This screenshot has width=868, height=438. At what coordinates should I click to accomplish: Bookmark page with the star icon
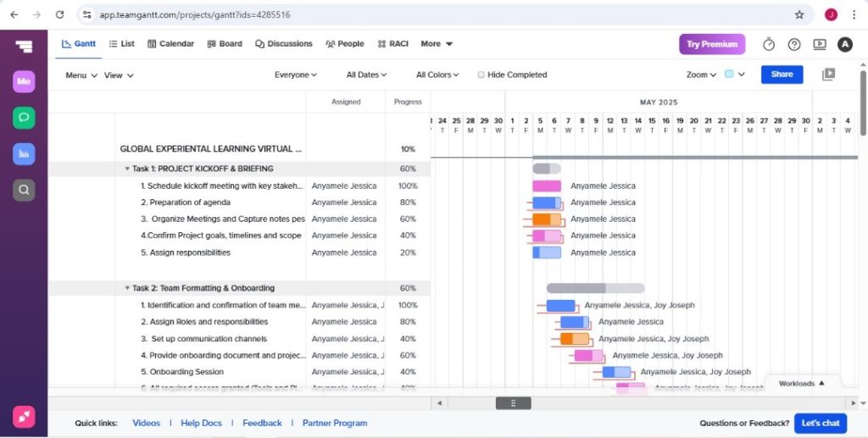(x=798, y=14)
